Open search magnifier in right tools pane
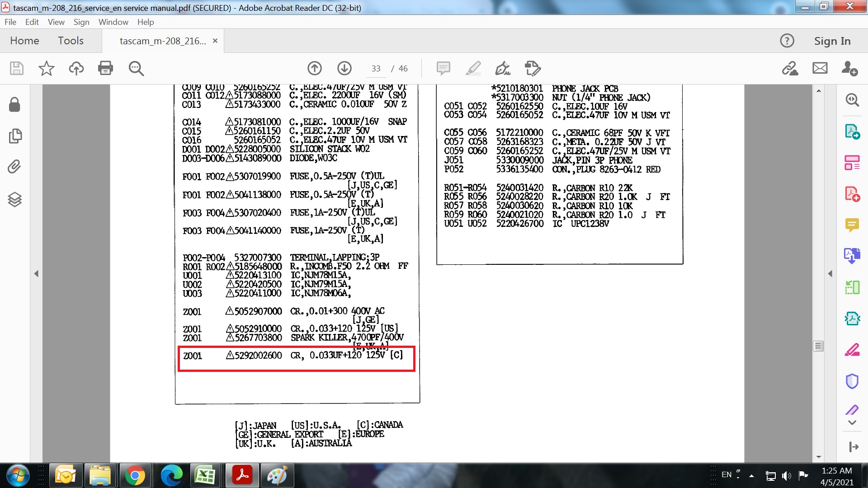Screen dimensions: 868x488 852,100
